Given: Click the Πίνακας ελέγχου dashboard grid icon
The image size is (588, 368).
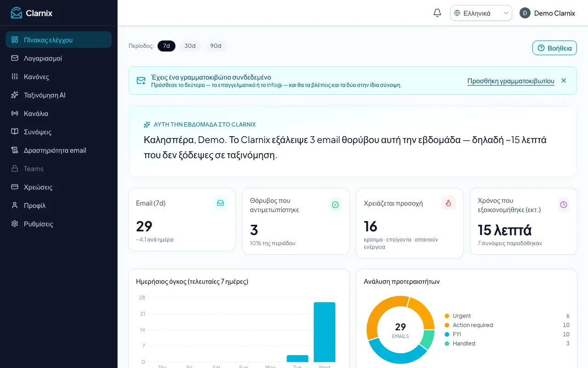Looking at the screenshot, I should point(15,40).
